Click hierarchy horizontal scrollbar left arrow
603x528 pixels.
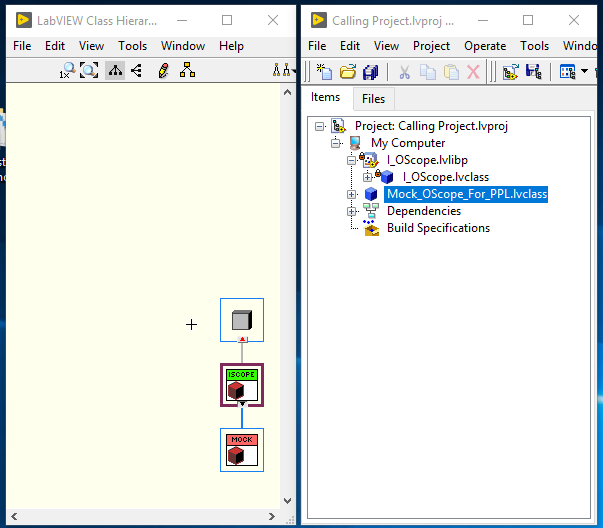(14, 516)
